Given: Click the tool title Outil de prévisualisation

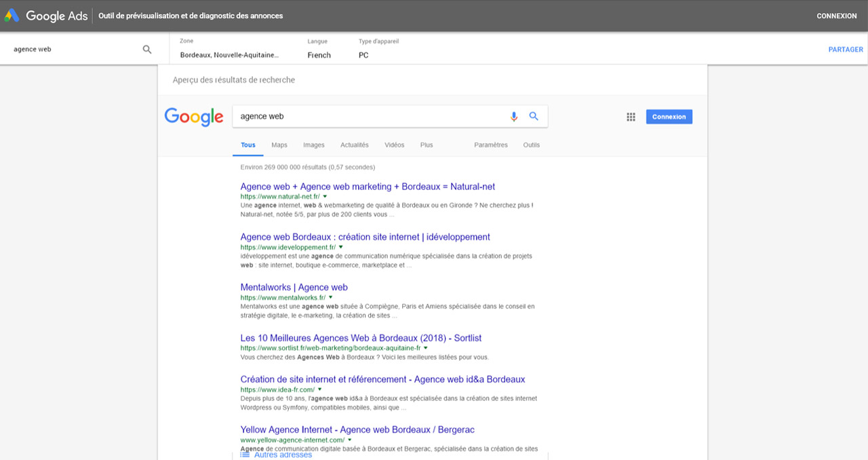Looking at the screenshot, I should (x=191, y=16).
